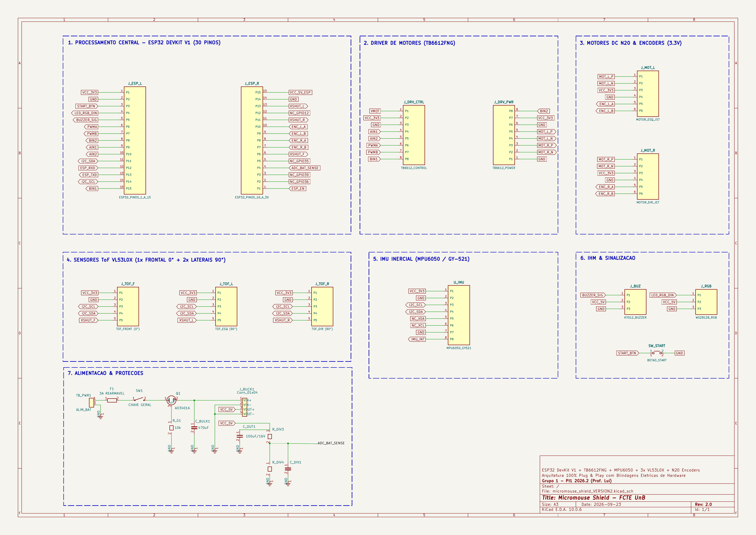Click the '7. ALIMENTACAO & PROTECOES' section title
Screen dimensions: 756x535
tap(105, 373)
